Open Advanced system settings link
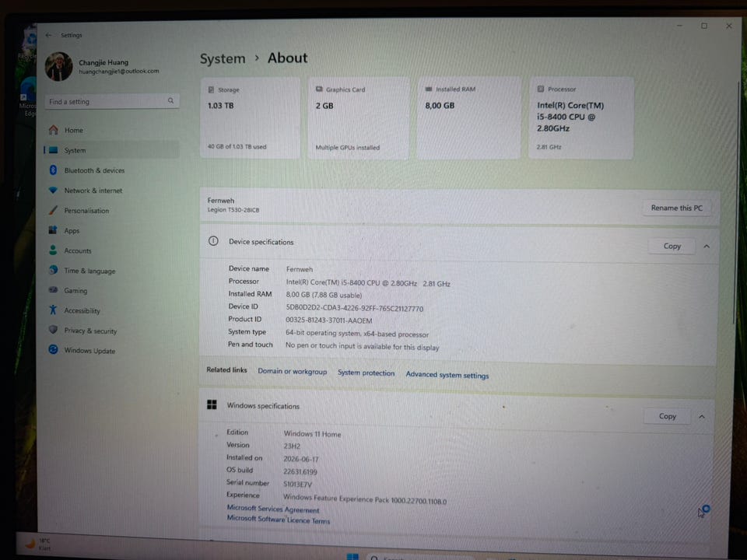Viewport: 747px width, 560px height. point(447,375)
